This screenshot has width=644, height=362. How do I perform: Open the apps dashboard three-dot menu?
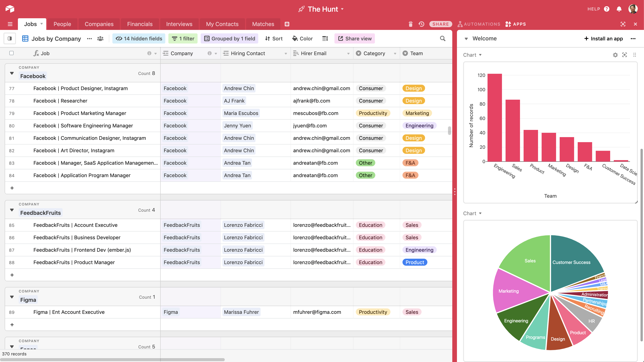click(633, 38)
